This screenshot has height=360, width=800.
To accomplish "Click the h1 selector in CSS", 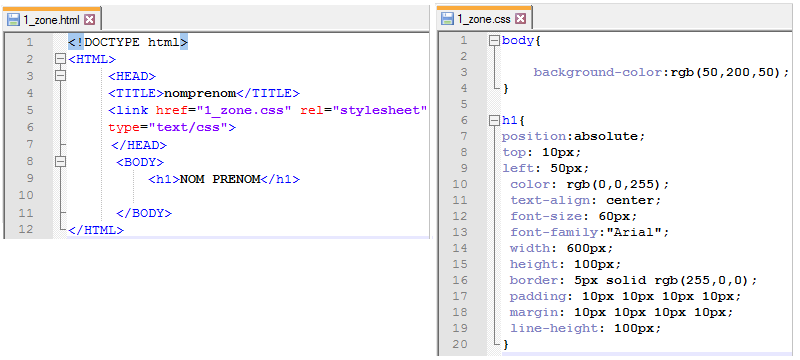I will (x=510, y=121).
